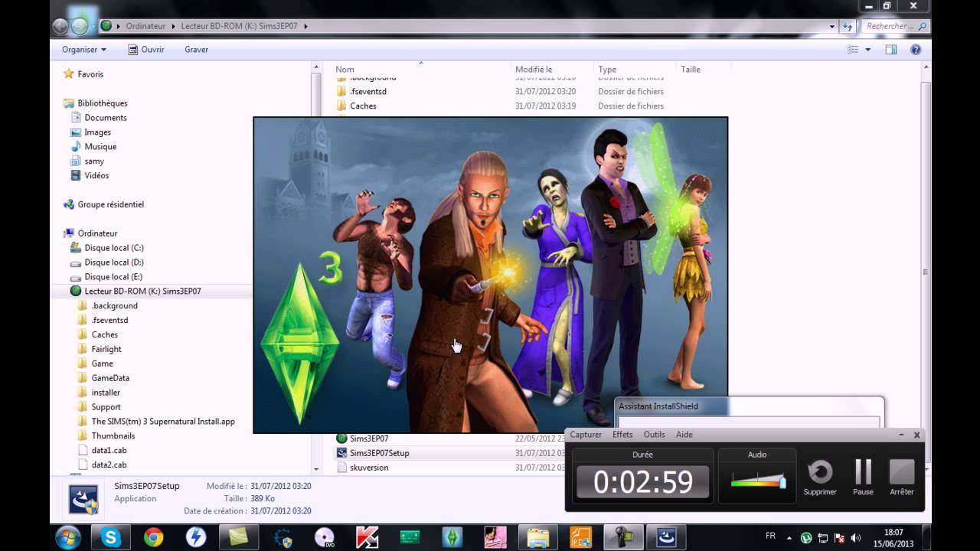Screen dimensions: 980x551
Task: Go back with the Explorer back arrow
Action: pos(60,26)
